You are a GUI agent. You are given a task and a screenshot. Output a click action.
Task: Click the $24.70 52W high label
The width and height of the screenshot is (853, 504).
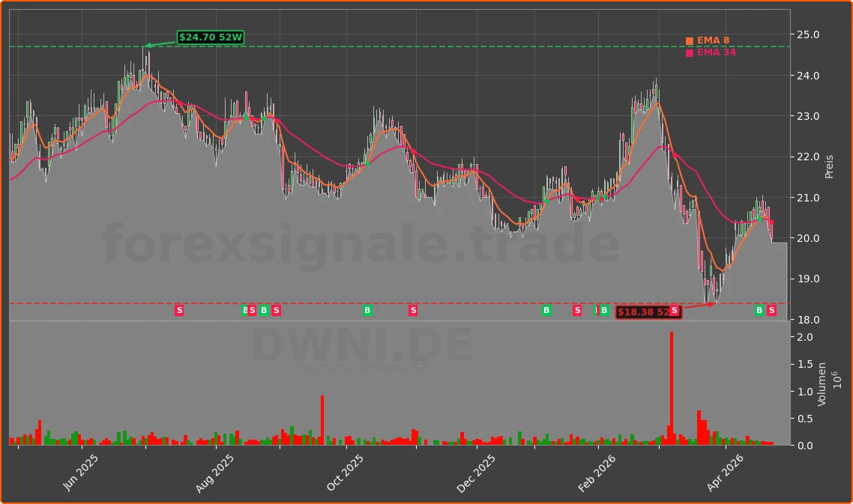(211, 37)
